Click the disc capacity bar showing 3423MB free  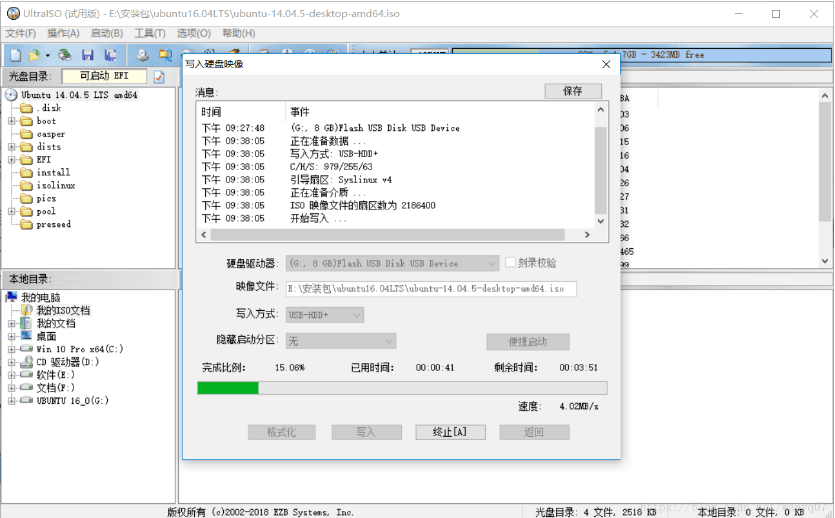[x=642, y=55]
